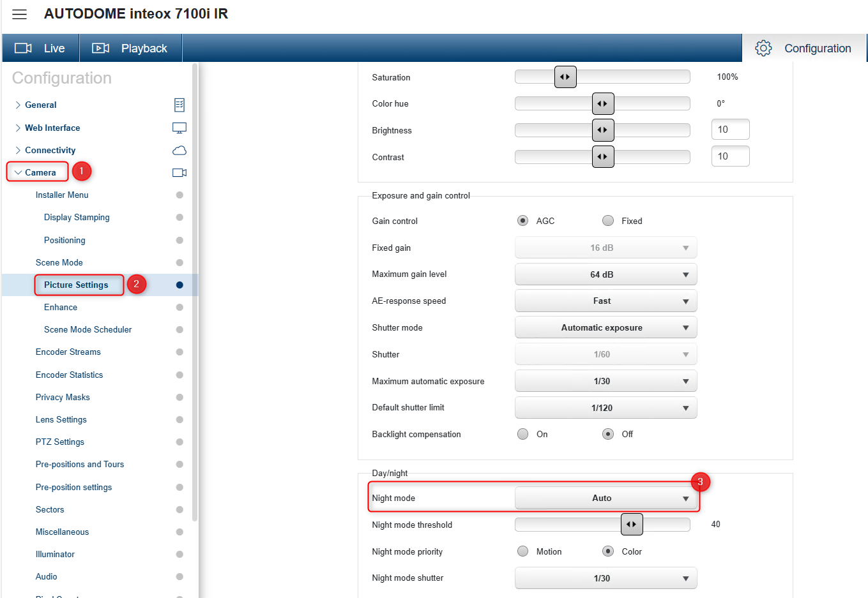Expand the General tree section

click(18, 105)
